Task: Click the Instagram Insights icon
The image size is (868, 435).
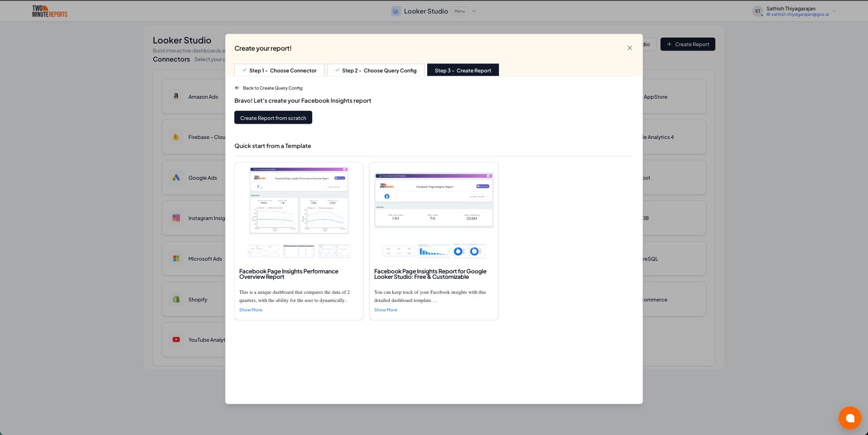Action: pos(176,218)
